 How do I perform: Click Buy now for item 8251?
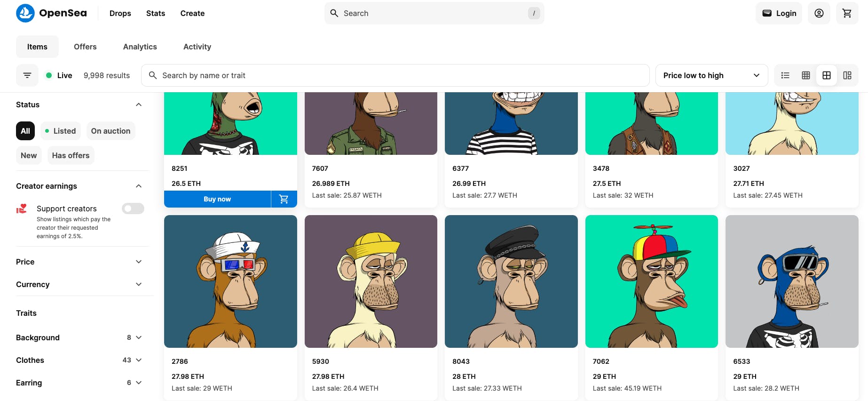tap(217, 199)
